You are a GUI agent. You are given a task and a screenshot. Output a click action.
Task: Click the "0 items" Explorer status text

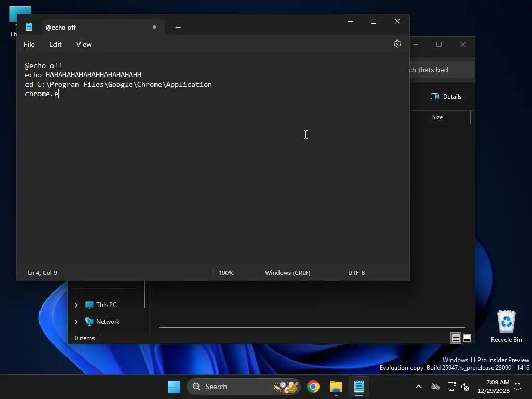coord(85,338)
